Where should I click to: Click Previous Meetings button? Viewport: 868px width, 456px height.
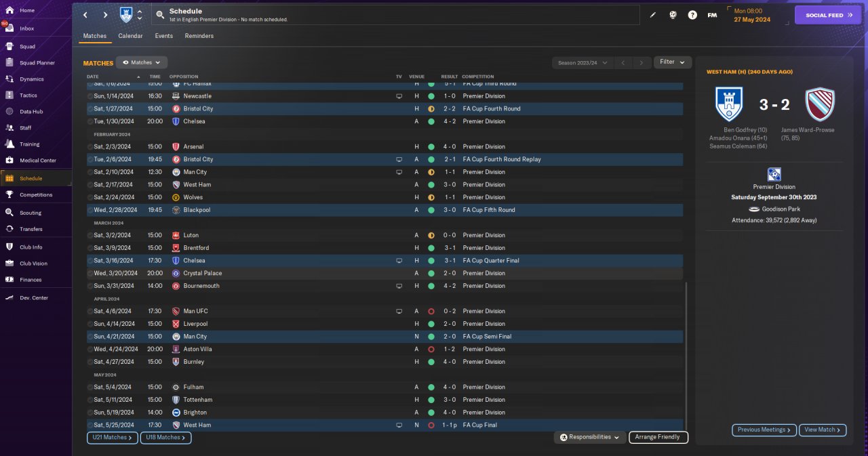764,430
